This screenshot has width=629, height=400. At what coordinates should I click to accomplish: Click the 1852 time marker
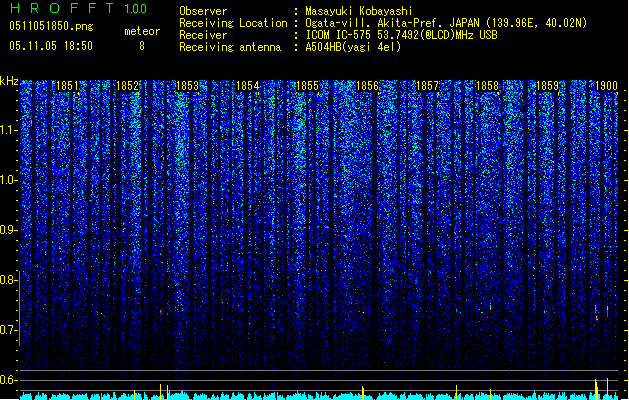click(127, 86)
